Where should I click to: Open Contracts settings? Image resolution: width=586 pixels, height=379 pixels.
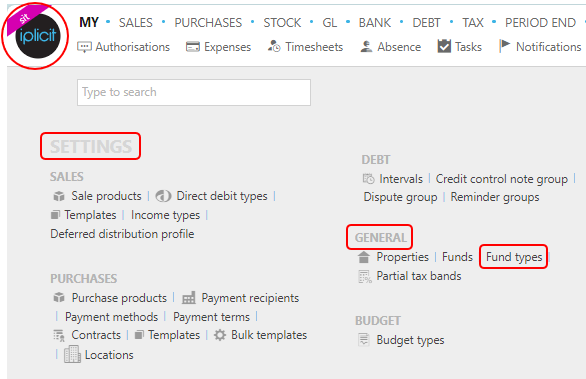point(96,335)
